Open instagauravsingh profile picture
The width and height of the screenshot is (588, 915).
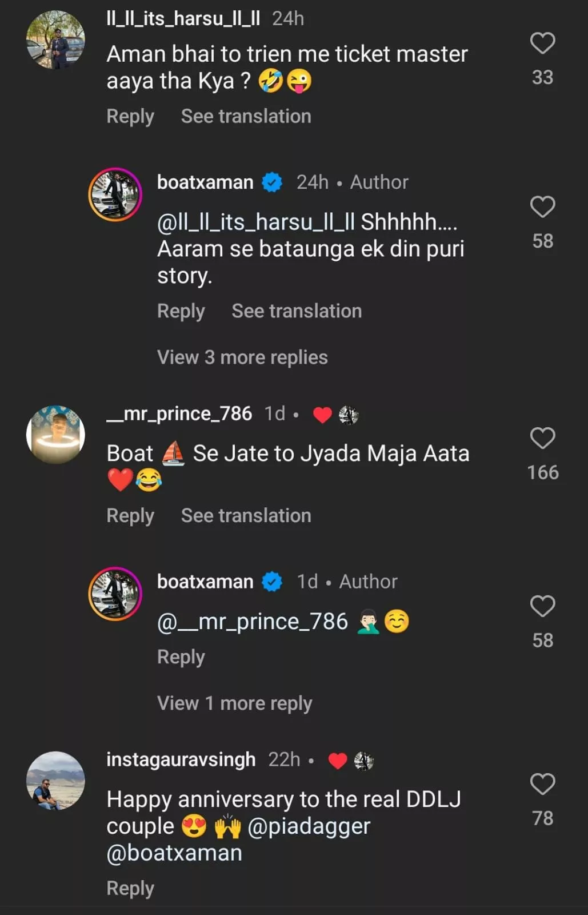tap(55, 781)
